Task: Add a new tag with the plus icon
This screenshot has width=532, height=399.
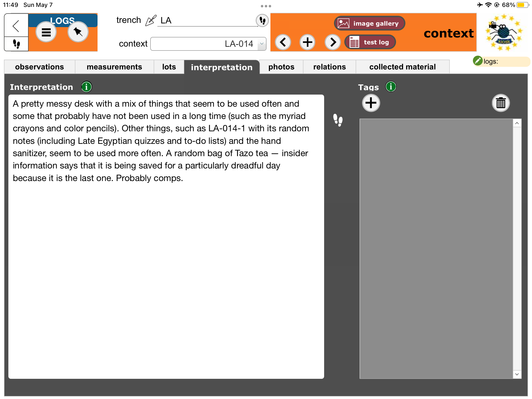Action: click(371, 103)
